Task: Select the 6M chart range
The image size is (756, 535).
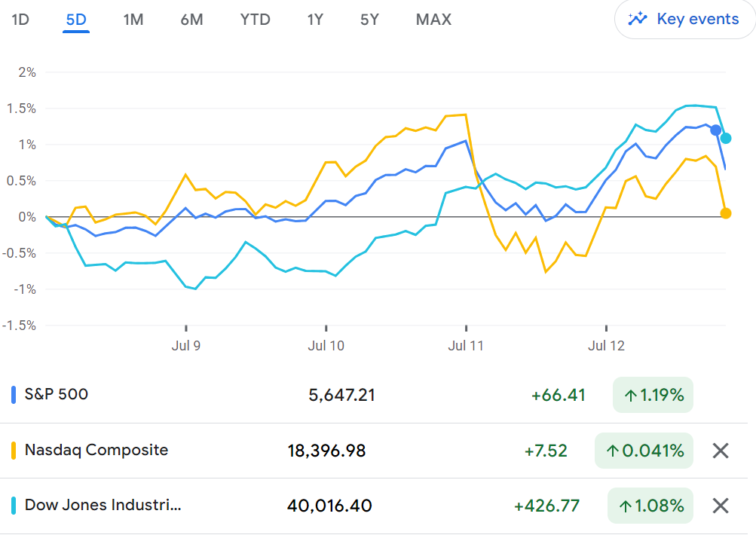Action: (191, 20)
